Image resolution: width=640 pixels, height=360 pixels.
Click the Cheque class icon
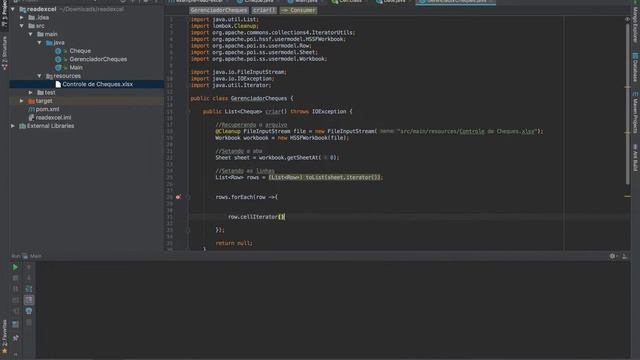click(x=58, y=51)
